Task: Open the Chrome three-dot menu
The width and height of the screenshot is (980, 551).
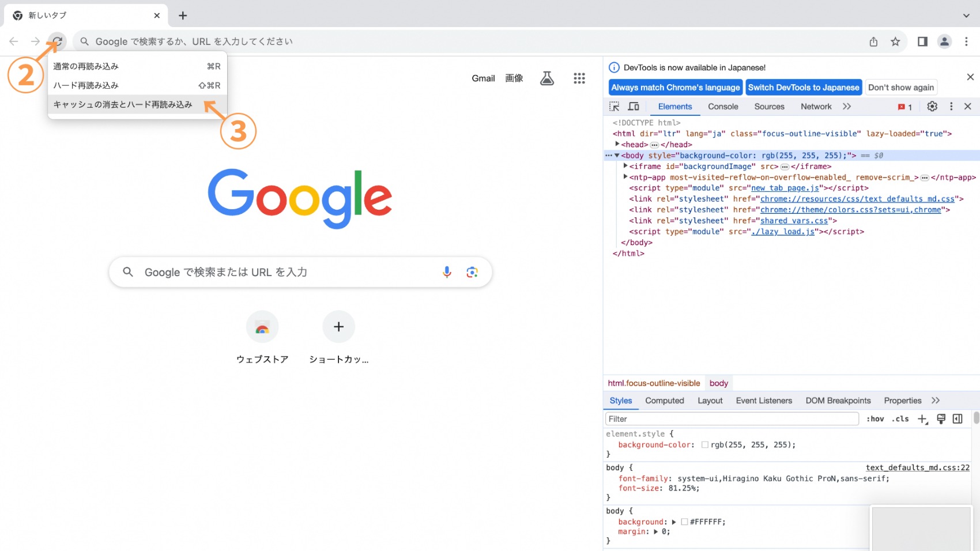Action: (966, 41)
